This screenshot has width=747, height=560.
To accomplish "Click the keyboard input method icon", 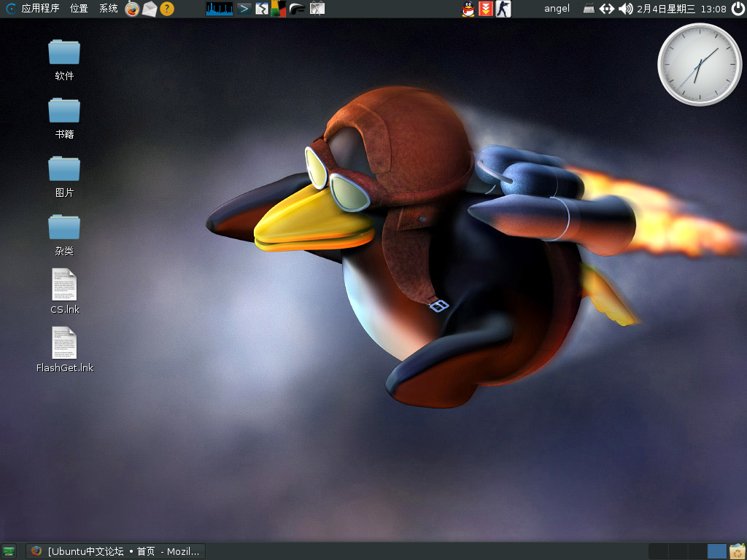I will [589, 9].
